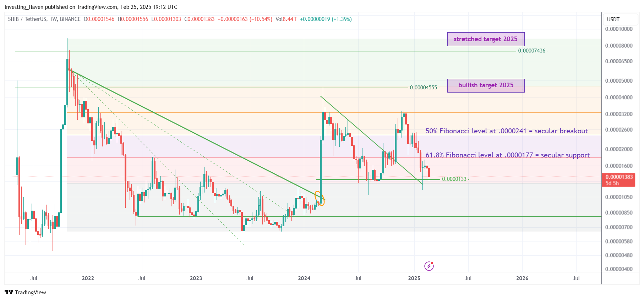Click the 2024 label on time axis
This screenshot has height=300, width=644.
pyautogui.click(x=304, y=278)
